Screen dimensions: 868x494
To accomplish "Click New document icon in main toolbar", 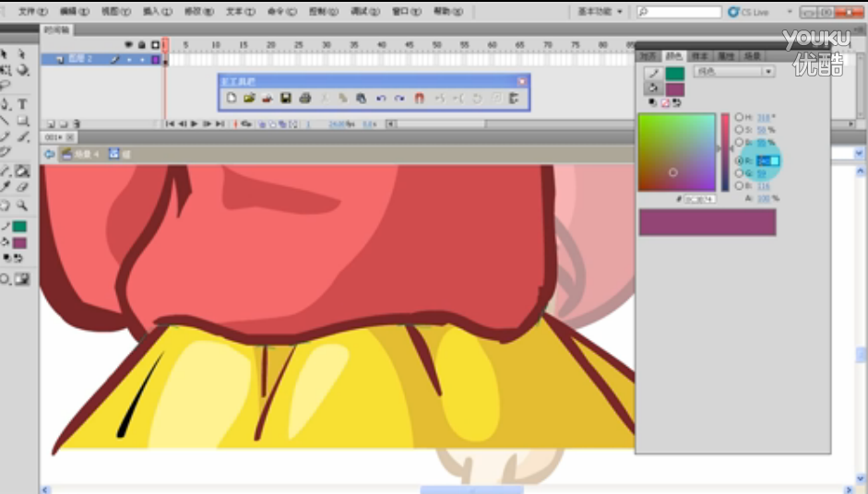I will 232,98.
